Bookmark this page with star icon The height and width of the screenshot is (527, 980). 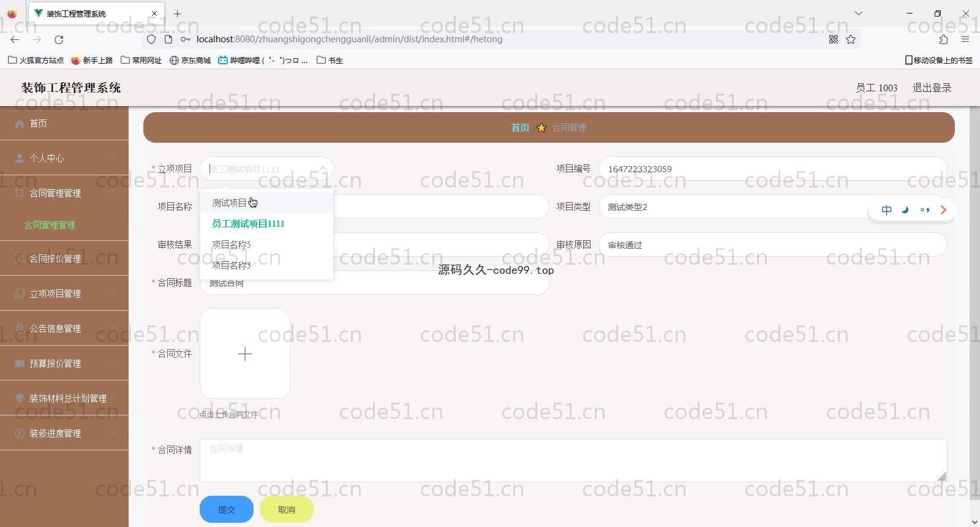[x=851, y=39]
